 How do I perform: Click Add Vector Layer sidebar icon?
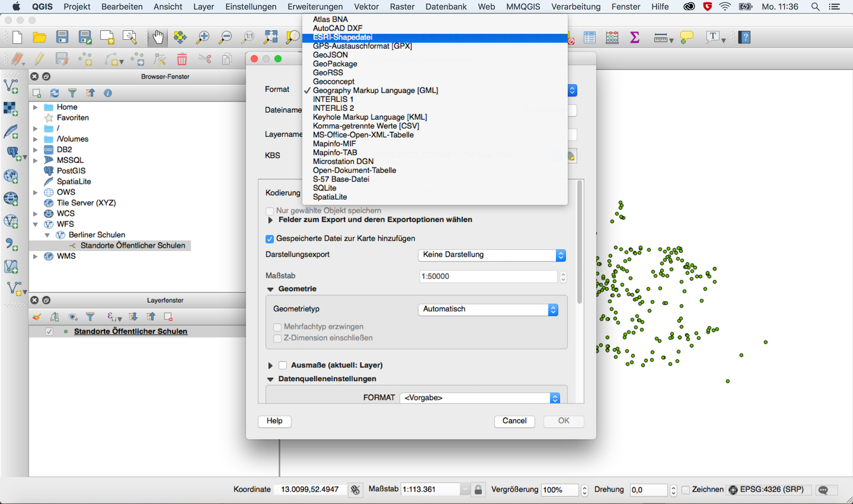(x=11, y=86)
